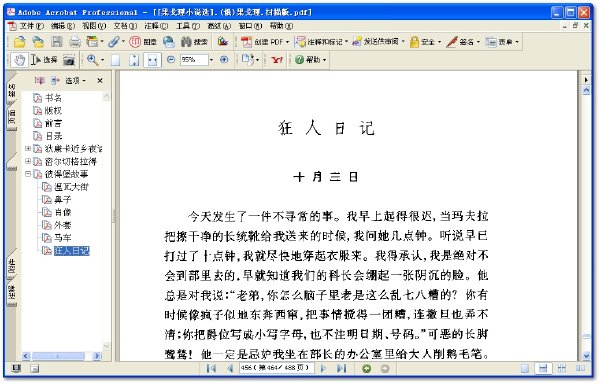Open the 注释 (C) menu
Screen dimensions: 600x384
(x=156, y=26)
